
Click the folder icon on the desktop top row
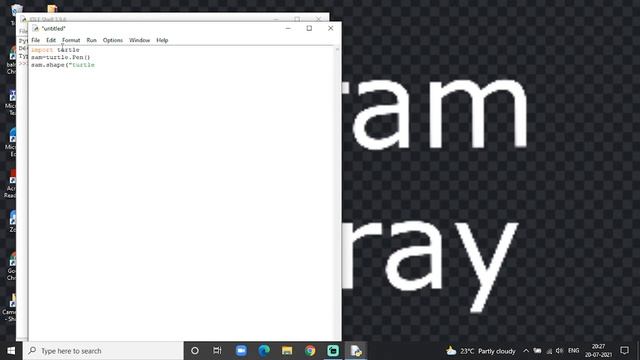point(52,8)
